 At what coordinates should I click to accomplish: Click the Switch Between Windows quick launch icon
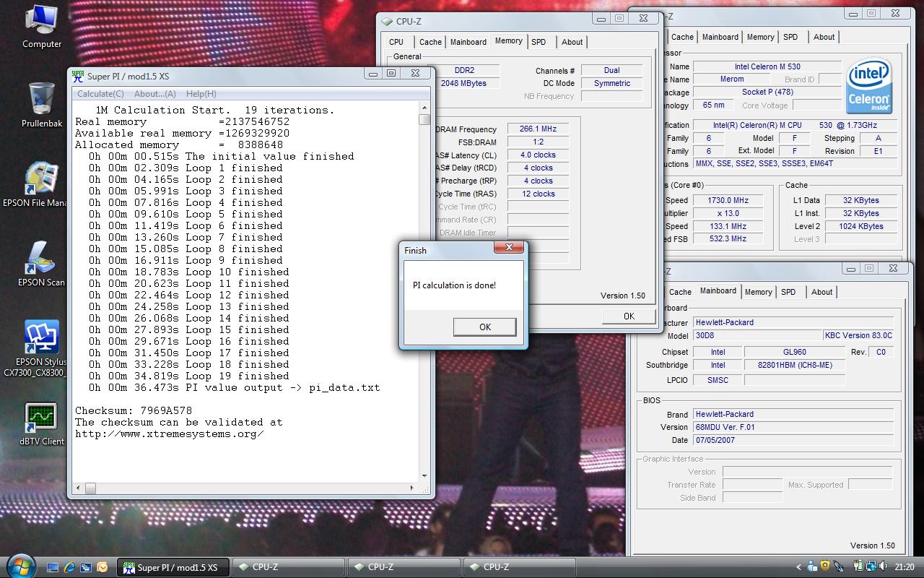(x=86, y=567)
